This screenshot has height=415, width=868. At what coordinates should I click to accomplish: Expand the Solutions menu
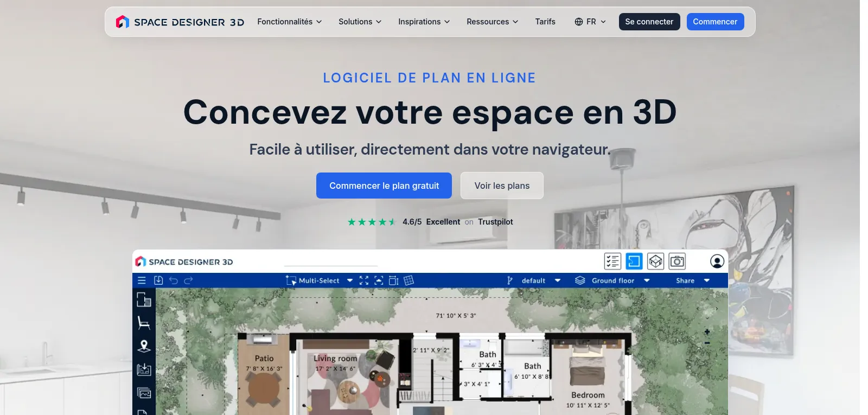(x=360, y=22)
